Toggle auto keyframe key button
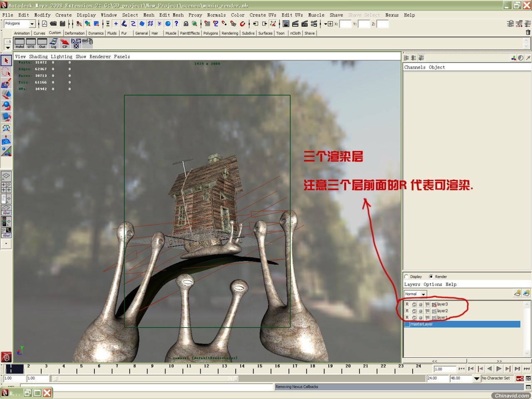This screenshot has height=399, width=532. [520, 379]
